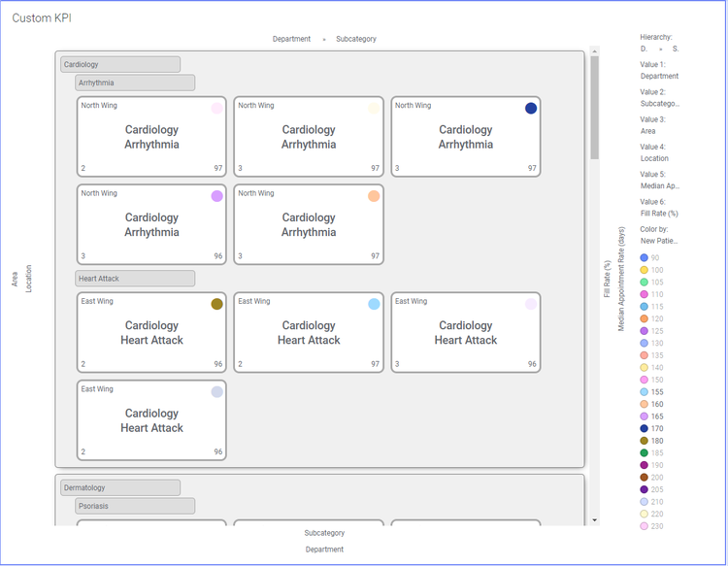Select legend color 105 swatch

[644, 282]
